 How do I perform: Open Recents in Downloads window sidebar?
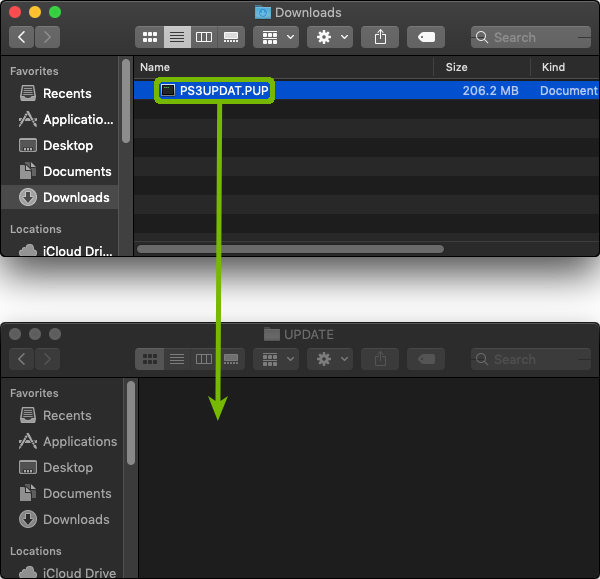[x=59, y=93]
